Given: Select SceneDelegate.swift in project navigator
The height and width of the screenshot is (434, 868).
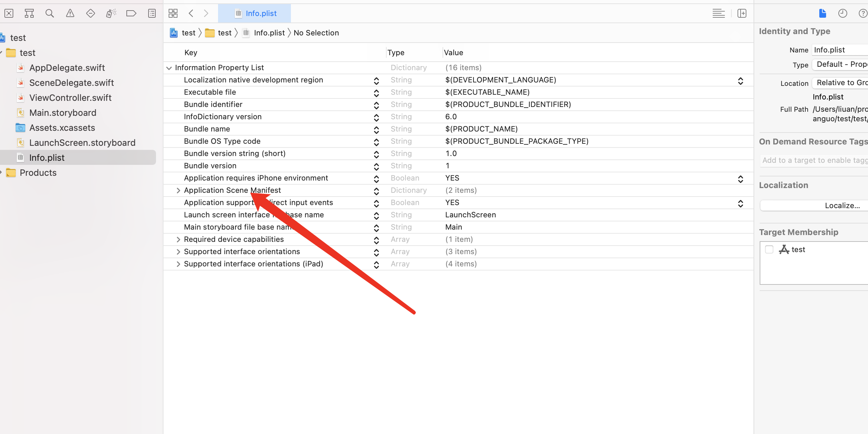Looking at the screenshot, I should tap(72, 83).
